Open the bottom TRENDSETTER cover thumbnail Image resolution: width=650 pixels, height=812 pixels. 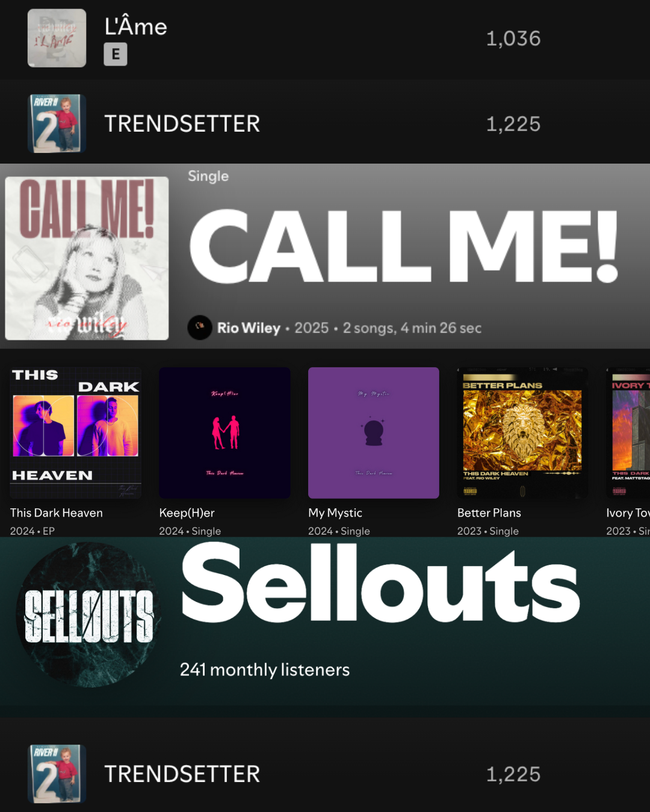(x=57, y=774)
